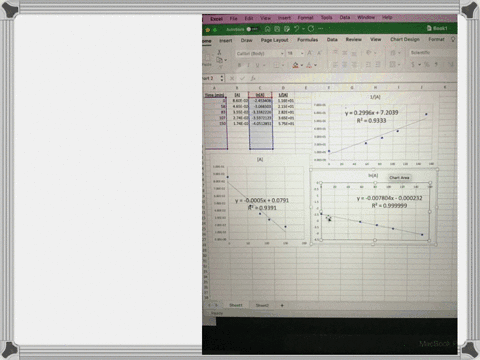Viewport: 480px width, 360px height.
Task: Click the Orientation text angle icon
Action: tap(368, 53)
